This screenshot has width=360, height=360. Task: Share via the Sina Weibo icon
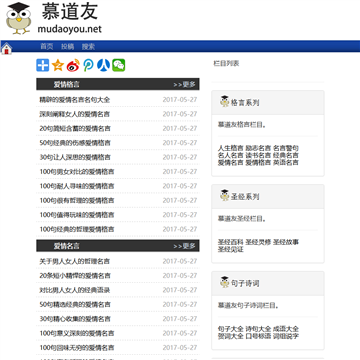point(73,65)
